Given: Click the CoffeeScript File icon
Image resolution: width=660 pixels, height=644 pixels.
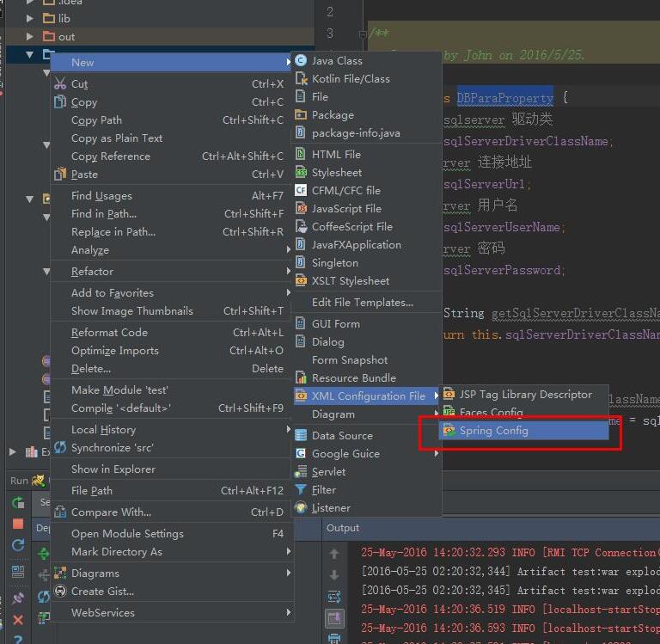Looking at the screenshot, I should pos(301,227).
